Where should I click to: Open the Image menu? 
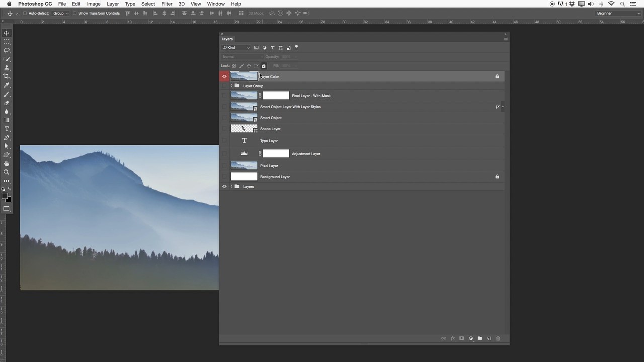pos(94,4)
